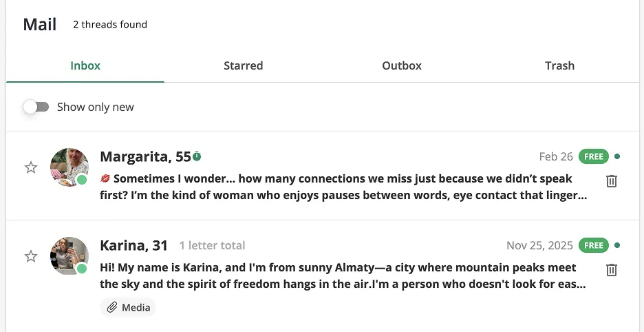Click the paperclip icon on Karina's letter
Screen dimensions: 644x332
tap(111, 307)
